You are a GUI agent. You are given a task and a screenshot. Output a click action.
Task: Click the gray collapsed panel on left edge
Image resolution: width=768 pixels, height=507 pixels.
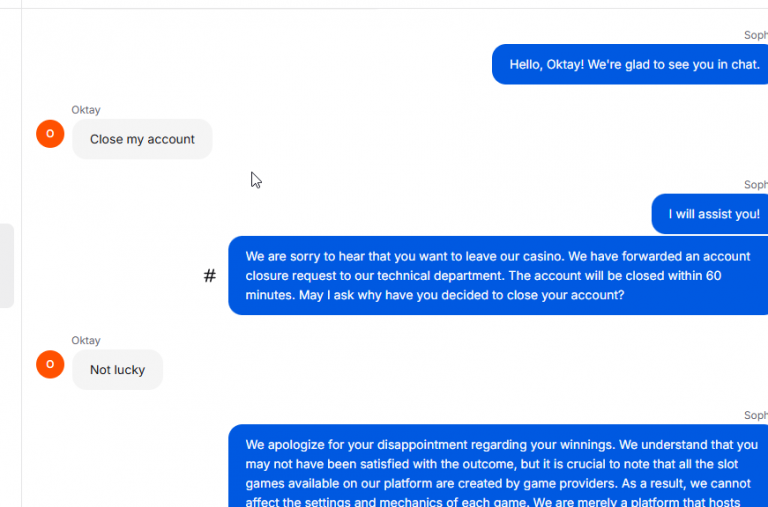[7, 266]
